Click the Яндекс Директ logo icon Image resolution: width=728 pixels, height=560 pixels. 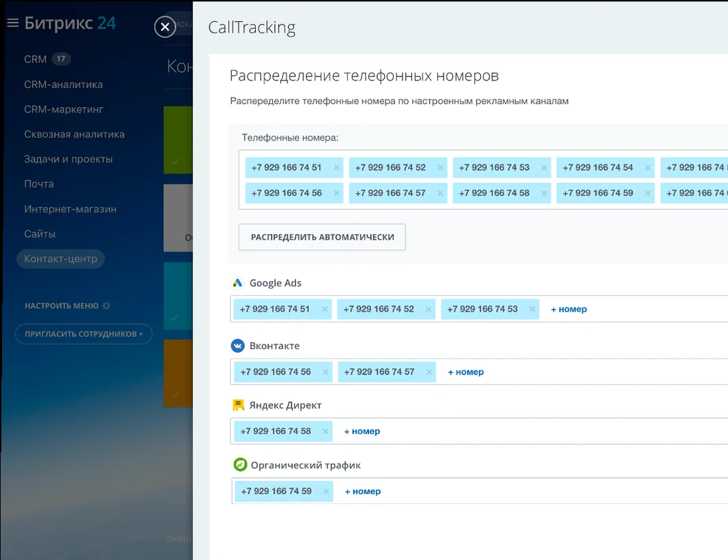(238, 405)
